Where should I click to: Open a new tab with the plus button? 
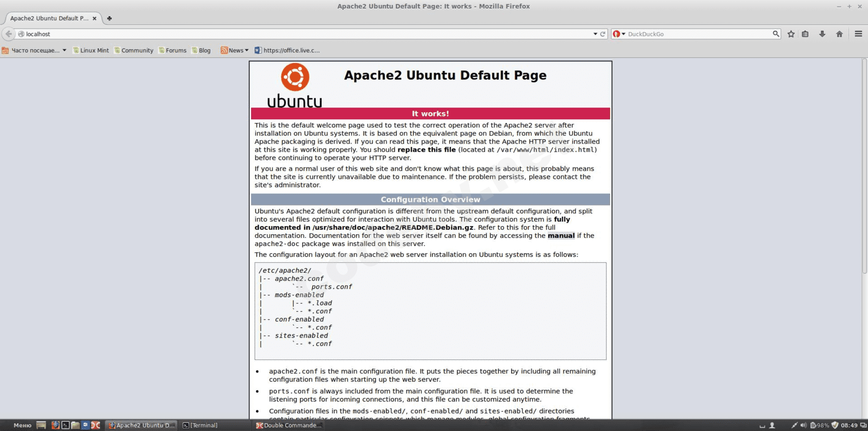(109, 18)
